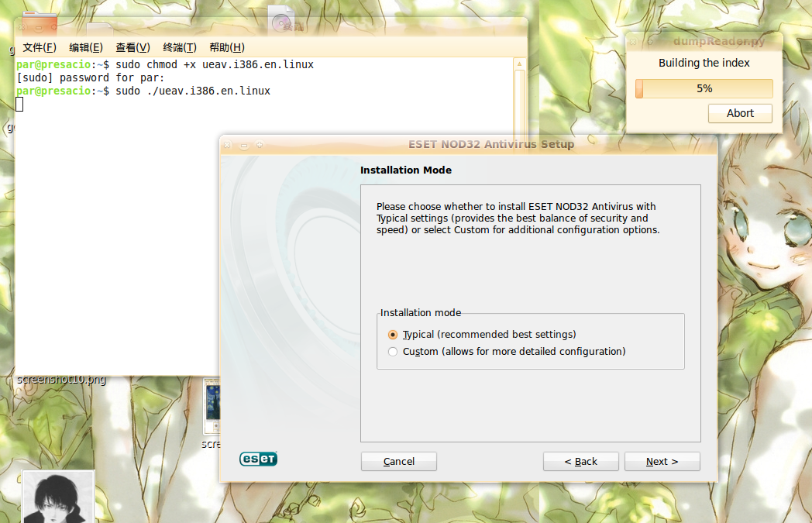
Task: Click the dumpReader.py title bar text
Action: (719, 41)
